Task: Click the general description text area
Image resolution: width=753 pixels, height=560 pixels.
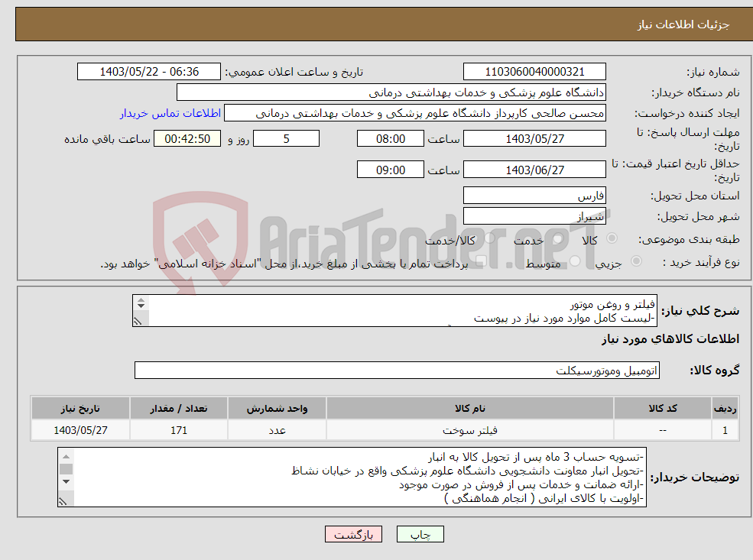Action: [x=394, y=310]
